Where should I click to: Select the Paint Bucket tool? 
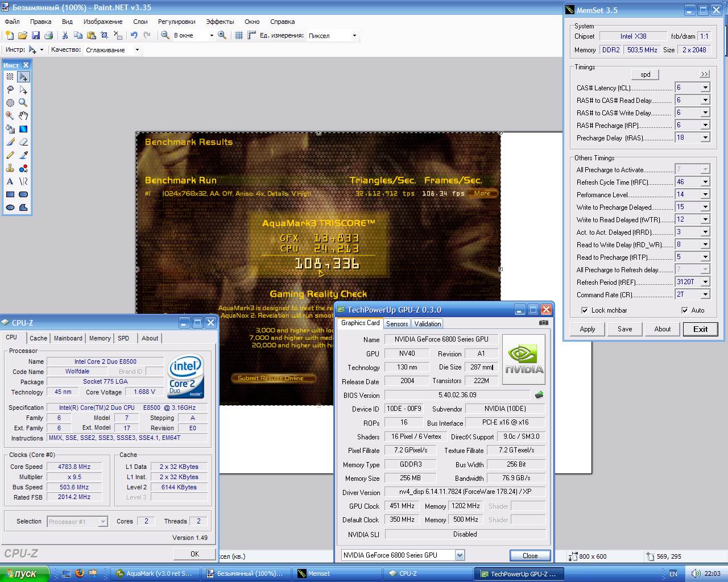tap(10, 129)
